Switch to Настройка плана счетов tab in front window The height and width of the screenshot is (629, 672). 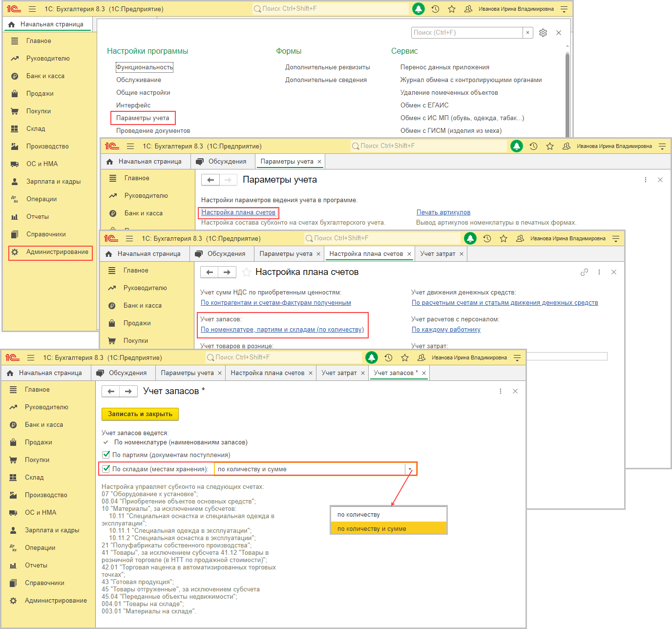(x=267, y=373)
